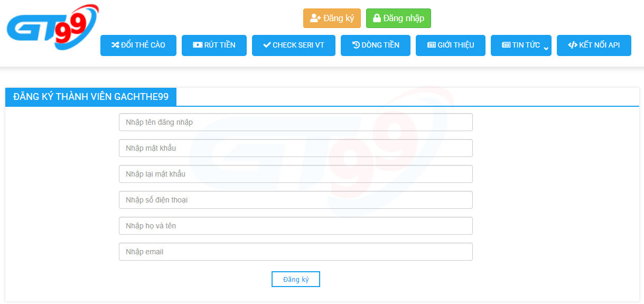
Task: Focus the Nhập mật khẩu field
Action: [x=296, y=148]
